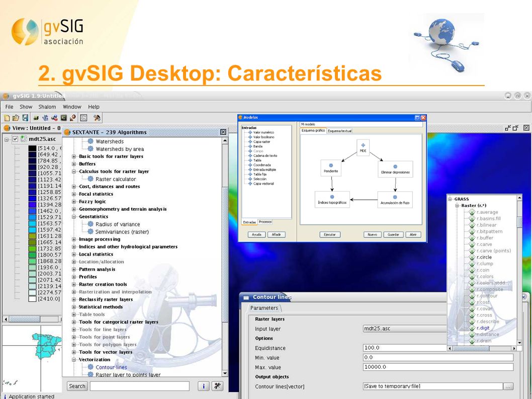Click the Raster calculator gear icon
This screenshot has height=399, width=532.
click(x=91, y=179)
